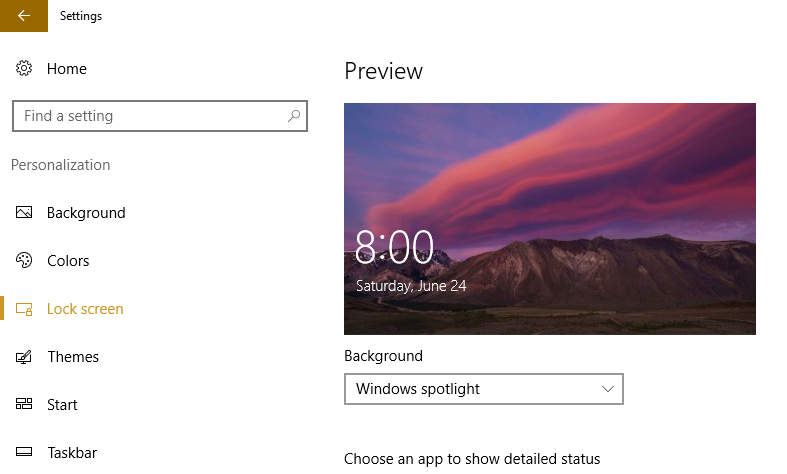
Task: Open the Themes section
Action: pos(73,357)
